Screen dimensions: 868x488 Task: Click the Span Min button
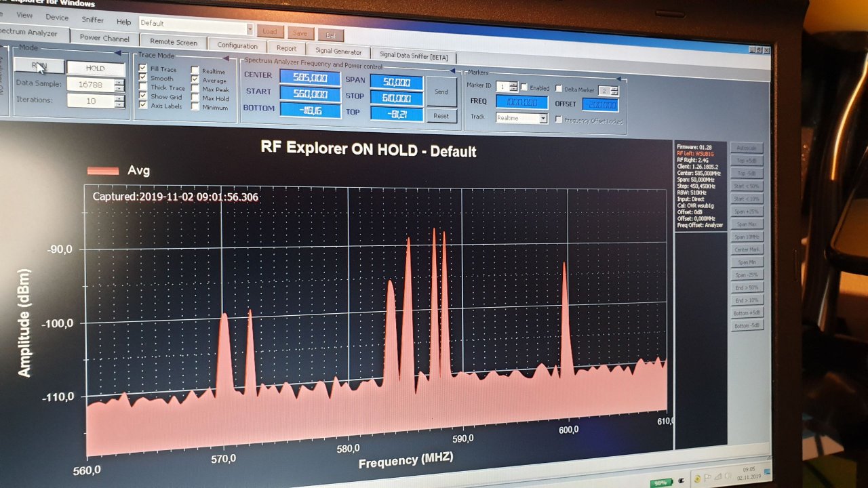tap(747, 262)
